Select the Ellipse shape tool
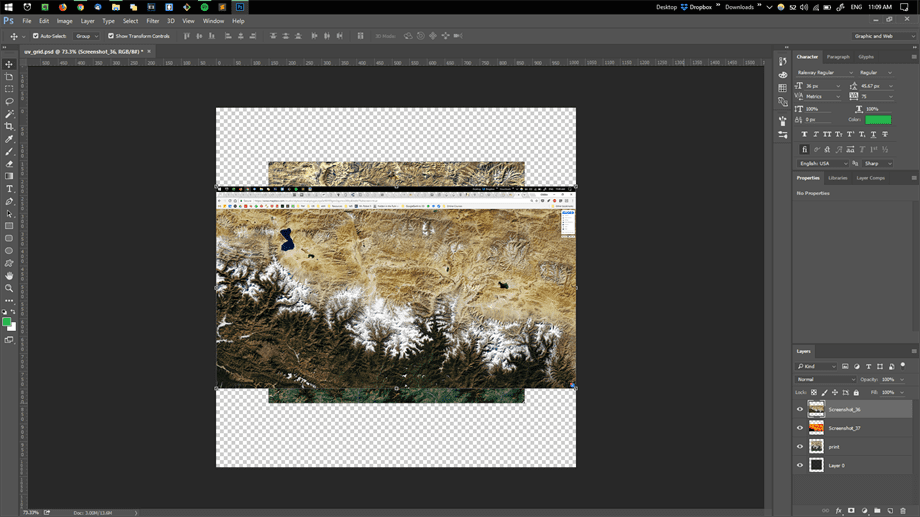 pyautogui.click(x=9, y=251)
